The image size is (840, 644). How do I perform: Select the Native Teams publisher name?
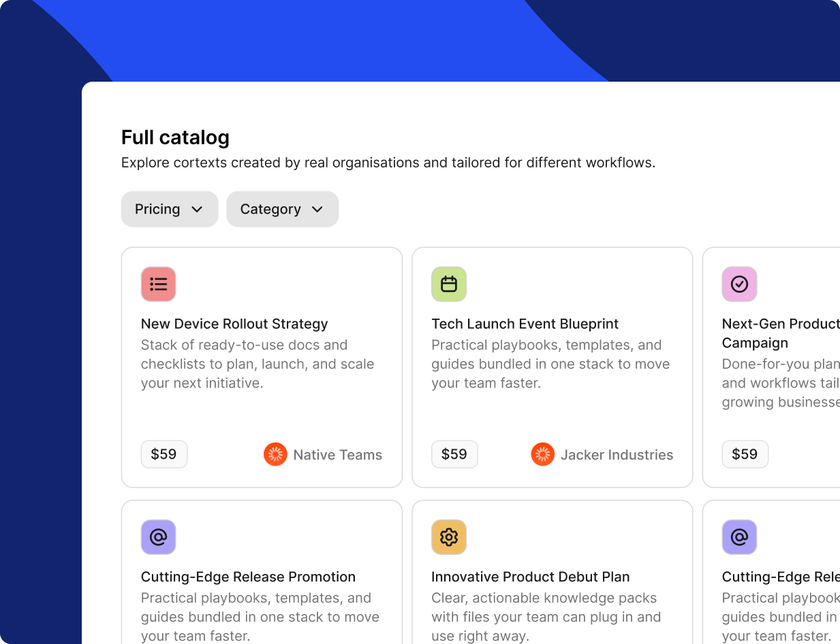pyautogui.click(x=337, y=455)
